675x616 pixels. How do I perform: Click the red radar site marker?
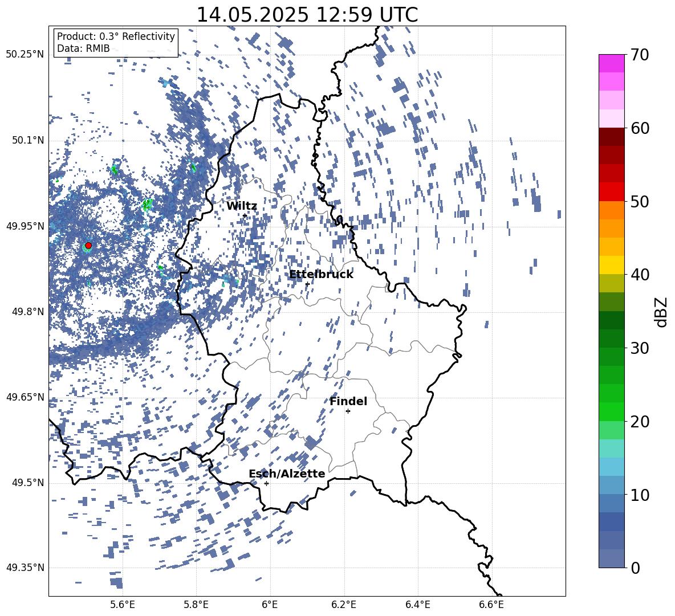88,246
